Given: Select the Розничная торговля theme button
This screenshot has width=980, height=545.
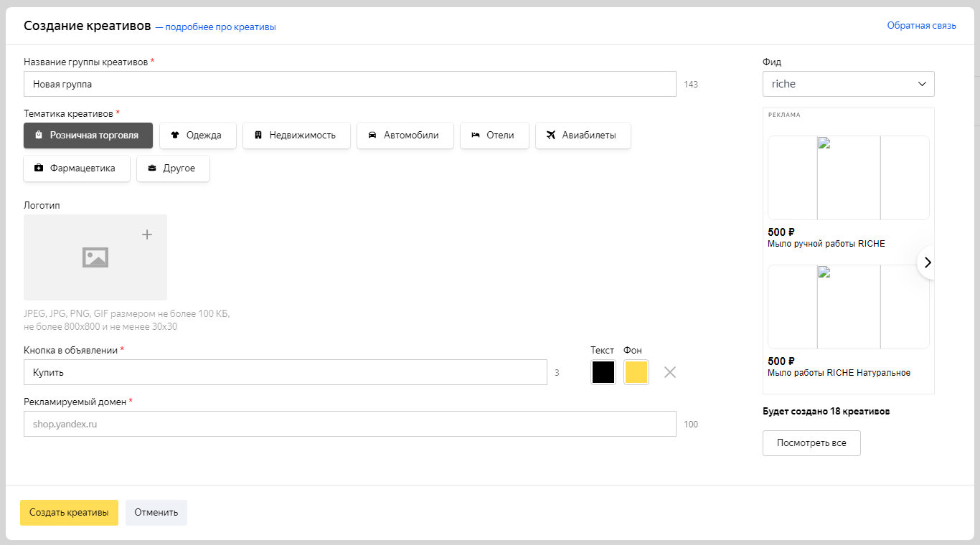Looking at the screenshot, I should pyautogui.click(x=88, y=135).
